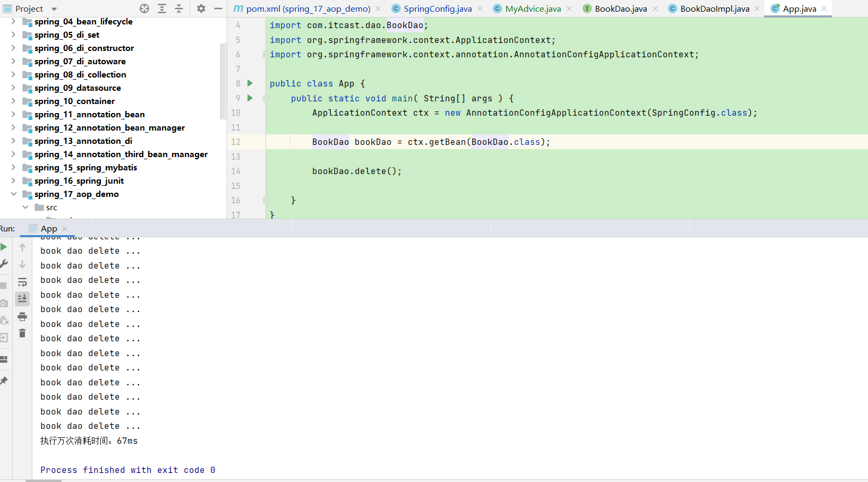This screenshot has width=868, height=482.
Task: Click the stop process icon in Run panel
Action: [x=3, y=286]
